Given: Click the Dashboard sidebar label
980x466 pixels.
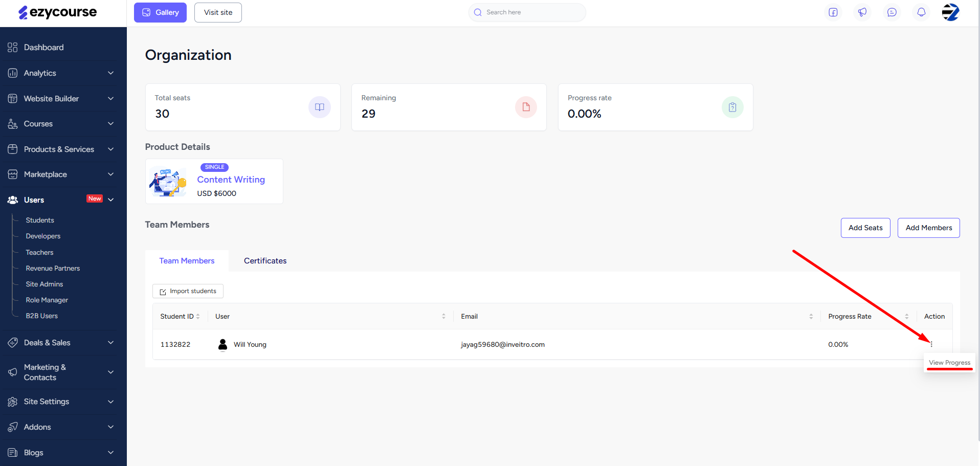Looking at the screenshot, I should (44, 48).
